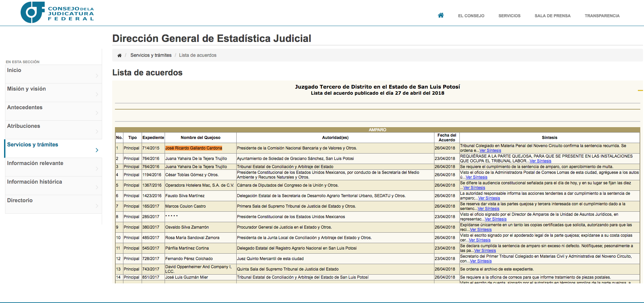Viewport: 644px width, 303px height.
Task: Open Ver Síntesis for expediente 285/2017
Action: (496, 219)
